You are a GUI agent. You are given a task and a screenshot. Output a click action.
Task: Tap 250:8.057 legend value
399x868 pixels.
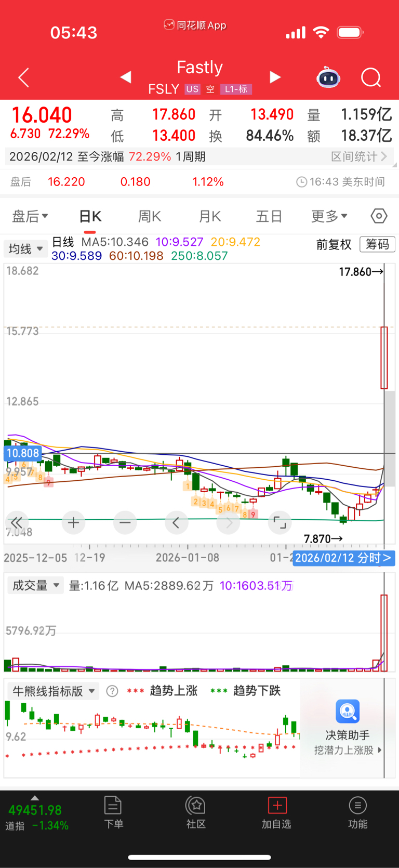pos(199,256)
